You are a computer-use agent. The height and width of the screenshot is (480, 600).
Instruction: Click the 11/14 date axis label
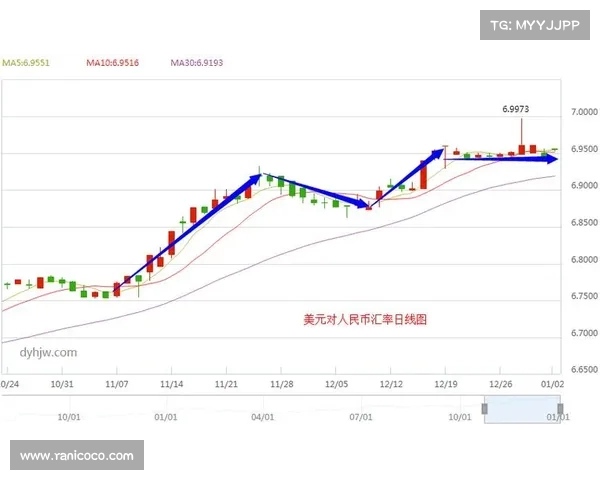point(171,384)
